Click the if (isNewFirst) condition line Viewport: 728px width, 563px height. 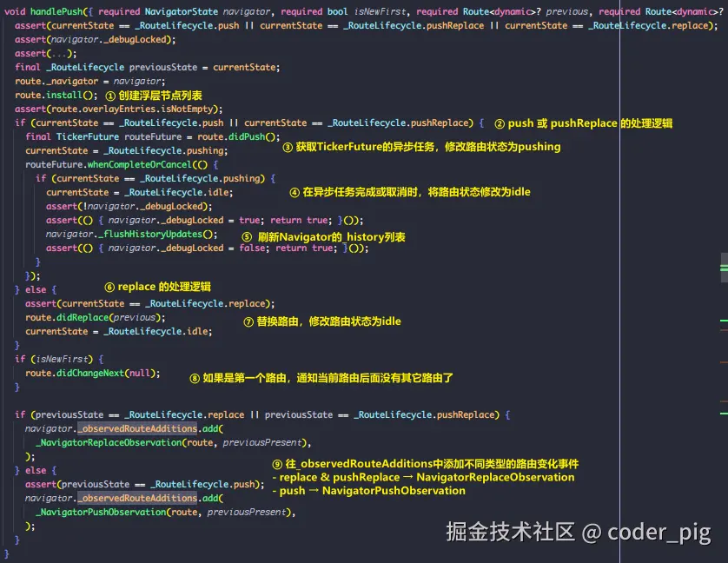[59, 359]
